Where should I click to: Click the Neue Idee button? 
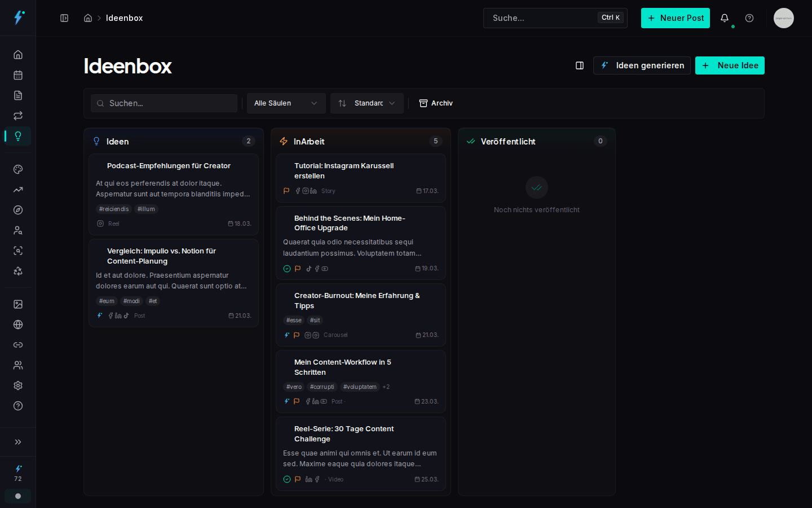pos(730,65)
